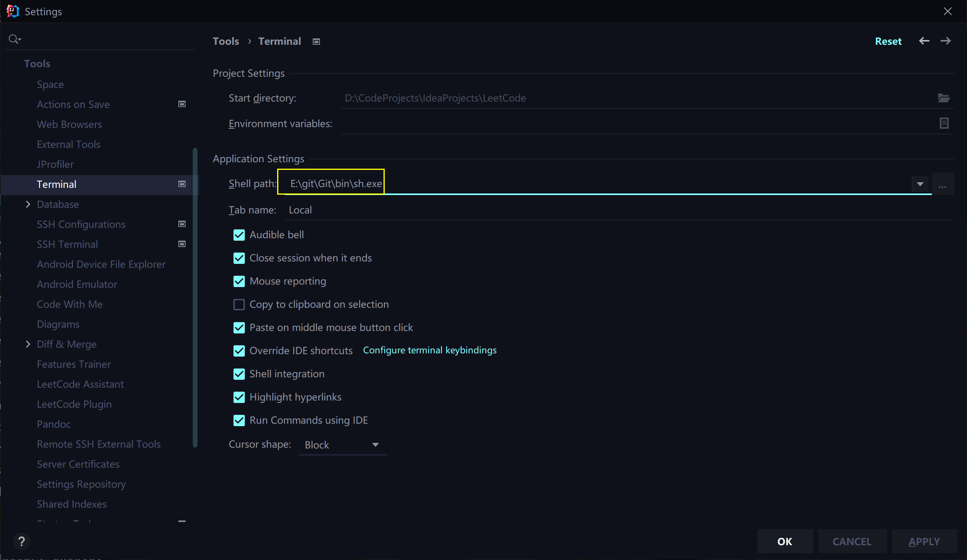Select LeetCode Assistant page
967x560 pixels.
80,384
